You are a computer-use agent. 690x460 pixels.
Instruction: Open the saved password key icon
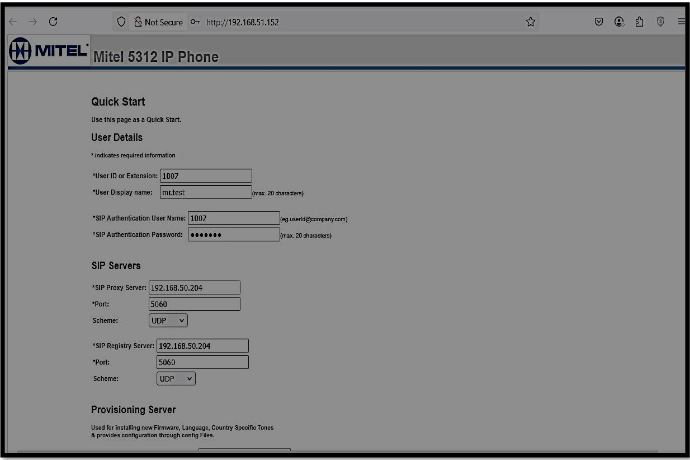(195, 22)
